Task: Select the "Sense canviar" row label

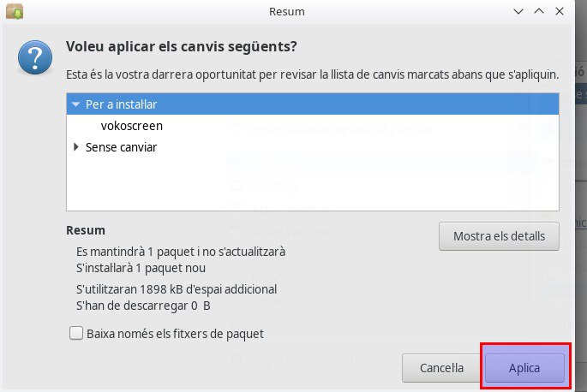Action: [122, 147]
